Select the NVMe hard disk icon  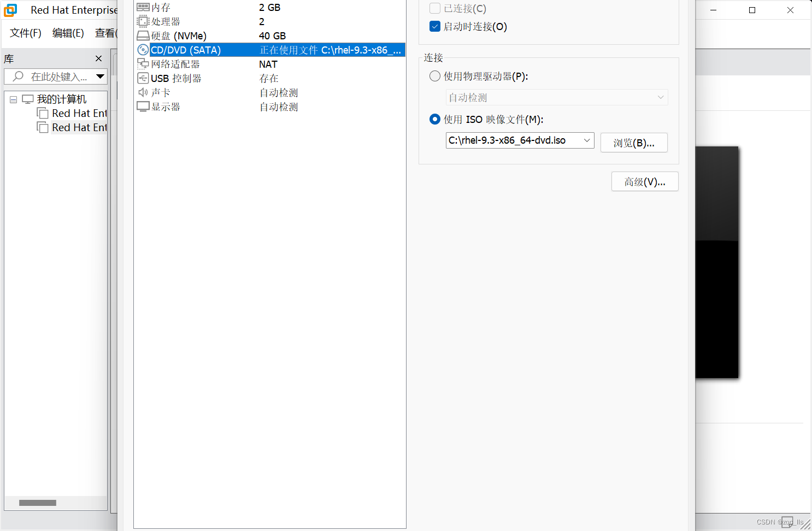(143, 36)
